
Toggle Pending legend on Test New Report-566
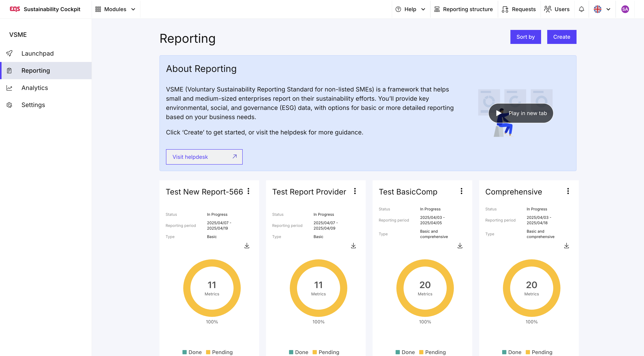coord(219,352)
